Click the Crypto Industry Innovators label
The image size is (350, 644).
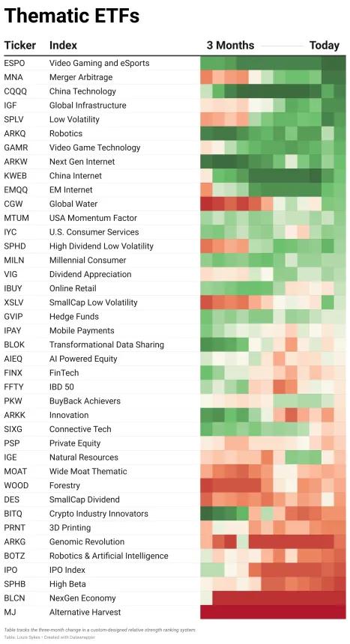click(99, 514)
